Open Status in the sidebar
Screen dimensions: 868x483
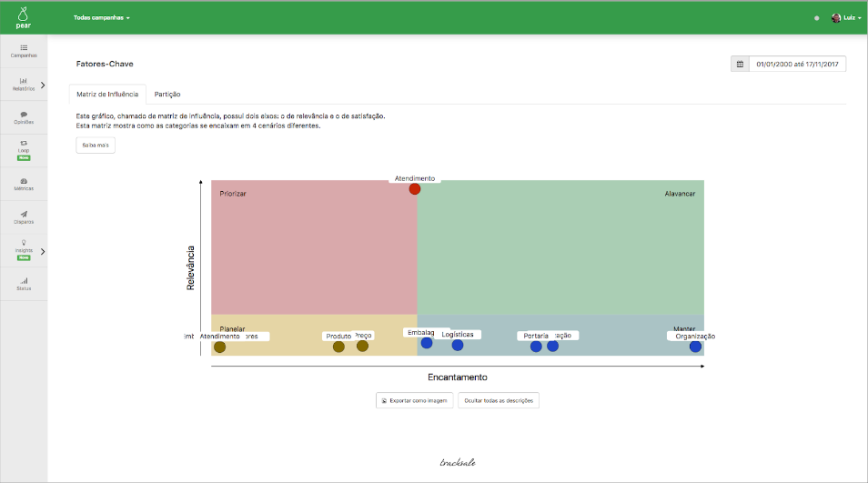pyautogui.click(x=24, y=284)
